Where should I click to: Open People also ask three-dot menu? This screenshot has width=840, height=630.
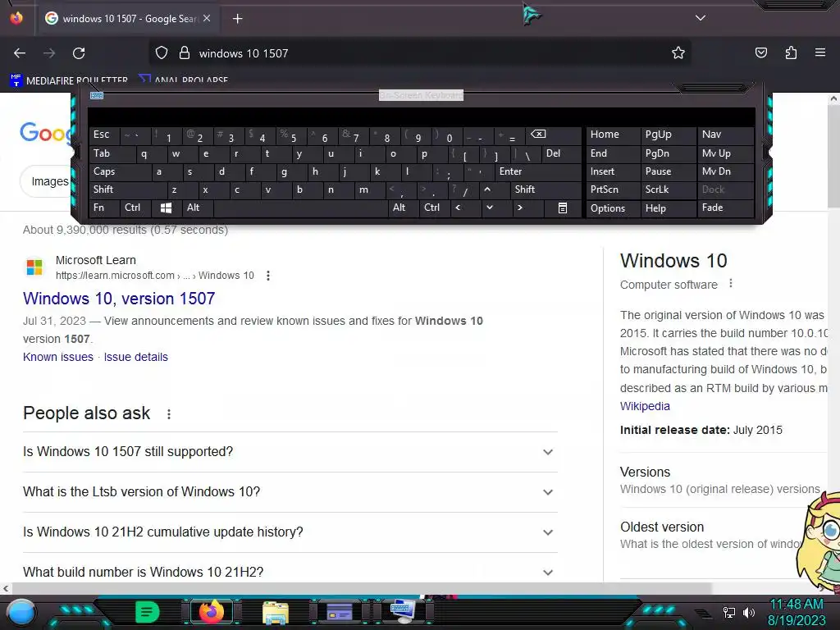tap(169, 414)
